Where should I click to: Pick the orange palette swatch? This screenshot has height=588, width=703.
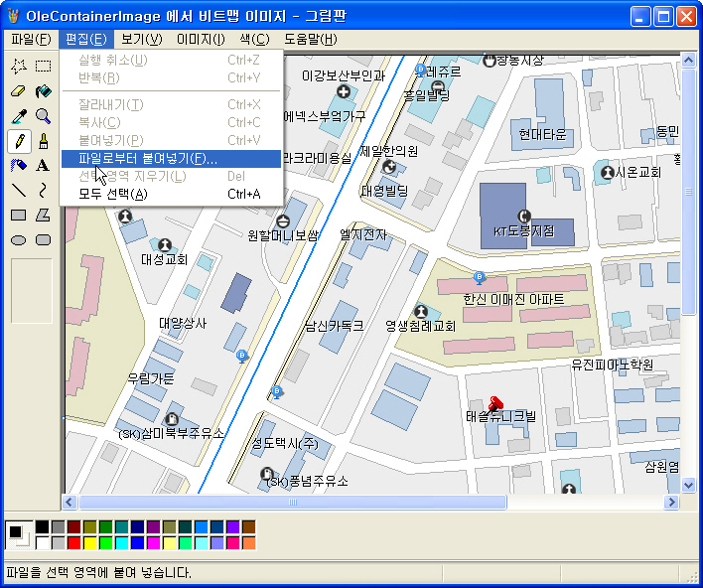tap(249, 542)
